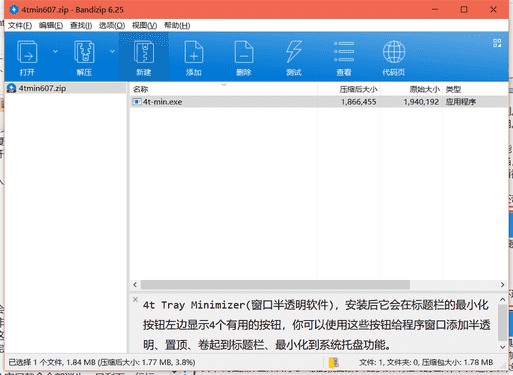Viewport: 513px width, 375px height.
Task: Click the horizontal scrollbar left arrow
Action: (135, 285)
